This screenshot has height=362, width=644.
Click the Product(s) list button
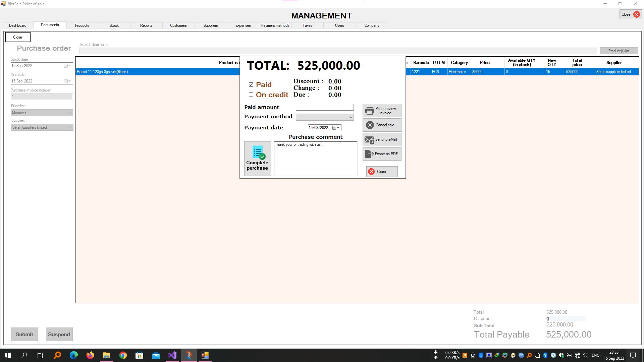[619, 51]
